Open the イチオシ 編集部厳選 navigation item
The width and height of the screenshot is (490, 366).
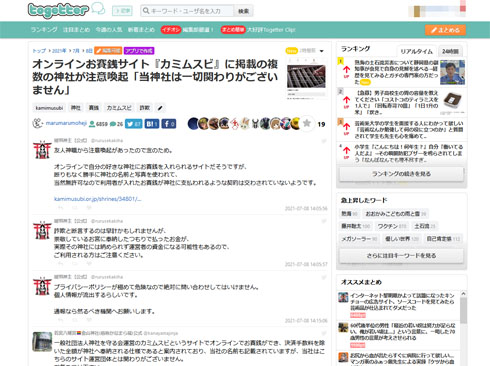187,30
